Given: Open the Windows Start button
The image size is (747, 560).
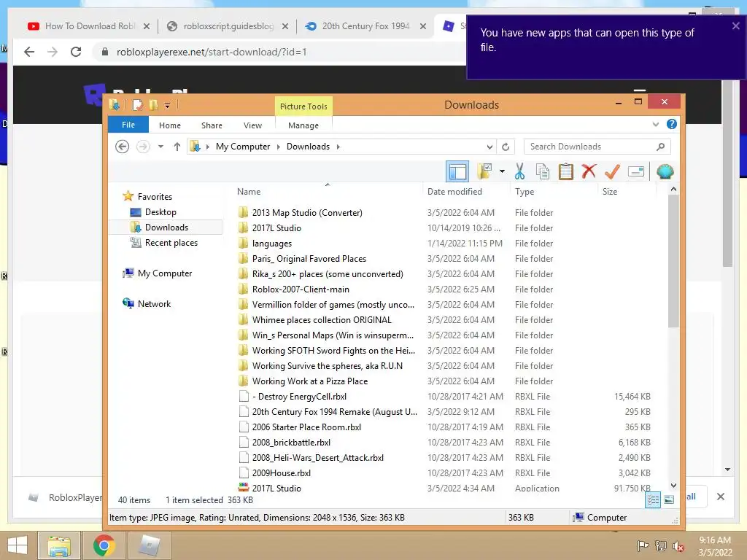Looking at the screenshot, I should (x=18, y=545).
